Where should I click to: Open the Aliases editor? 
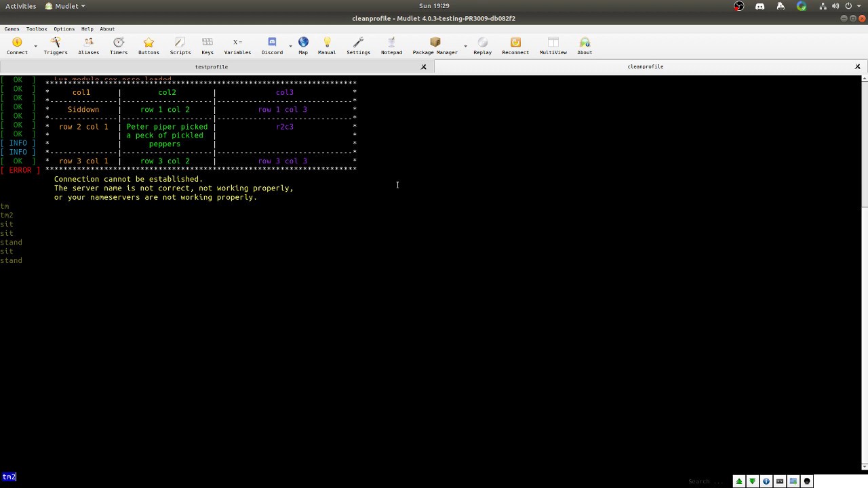click(88, 45)
